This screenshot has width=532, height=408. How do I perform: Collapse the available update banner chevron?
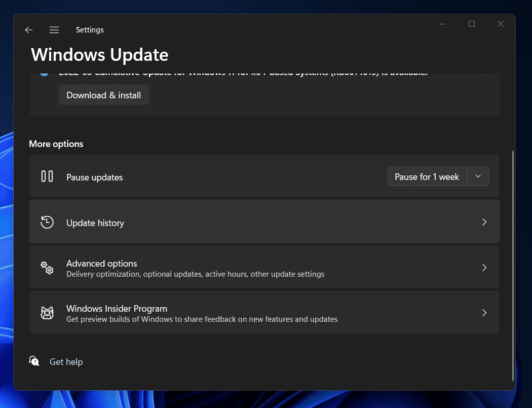(x=485, y=73)
